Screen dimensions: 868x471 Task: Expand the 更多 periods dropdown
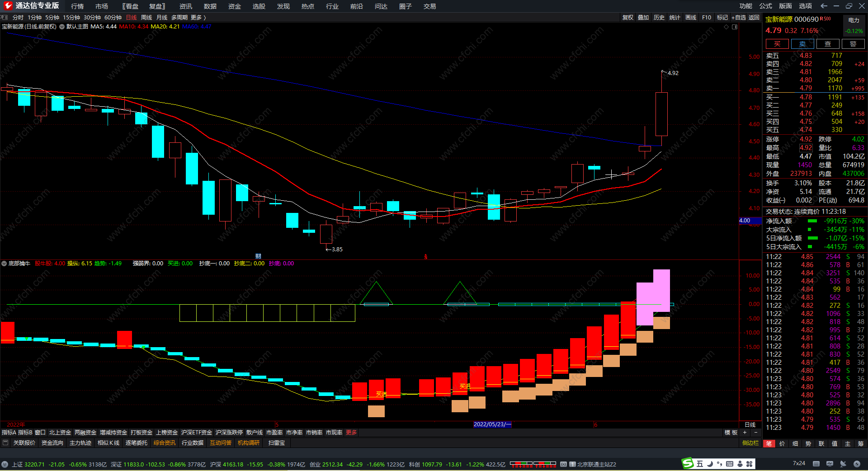pyautogui.click(x=198, y=17)
